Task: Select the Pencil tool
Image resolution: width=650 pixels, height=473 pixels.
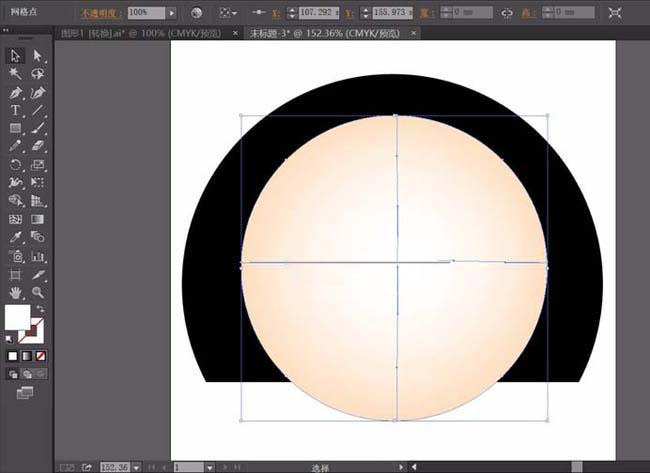Action: pos(15,146)
